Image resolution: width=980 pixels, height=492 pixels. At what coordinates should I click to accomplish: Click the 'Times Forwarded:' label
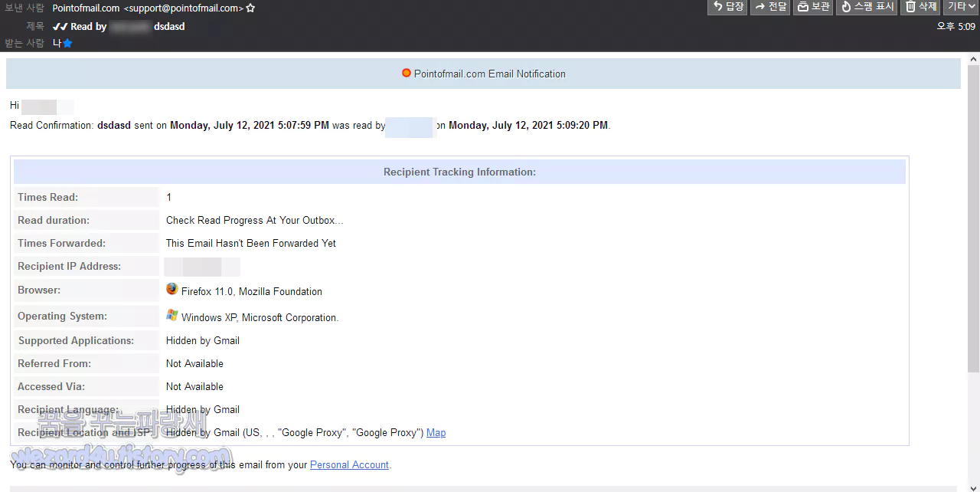[62, 244]
